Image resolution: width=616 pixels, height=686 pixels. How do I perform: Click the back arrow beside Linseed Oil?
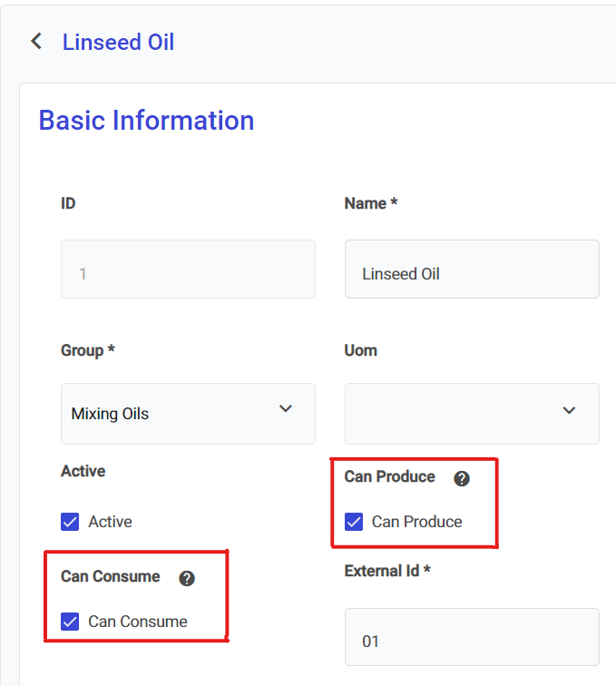click(36, 42)
